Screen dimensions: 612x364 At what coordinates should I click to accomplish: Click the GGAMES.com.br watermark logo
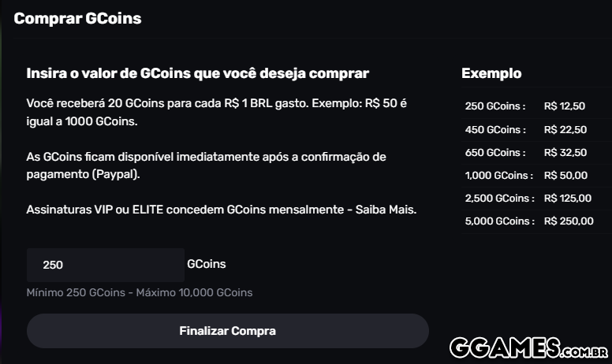528,347
